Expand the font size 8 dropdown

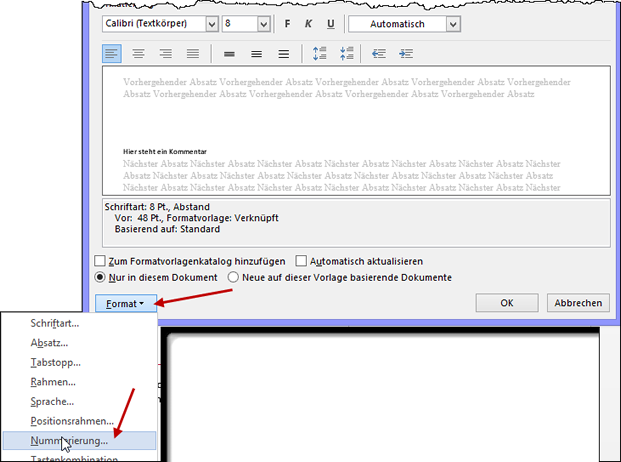coord(263,23)
